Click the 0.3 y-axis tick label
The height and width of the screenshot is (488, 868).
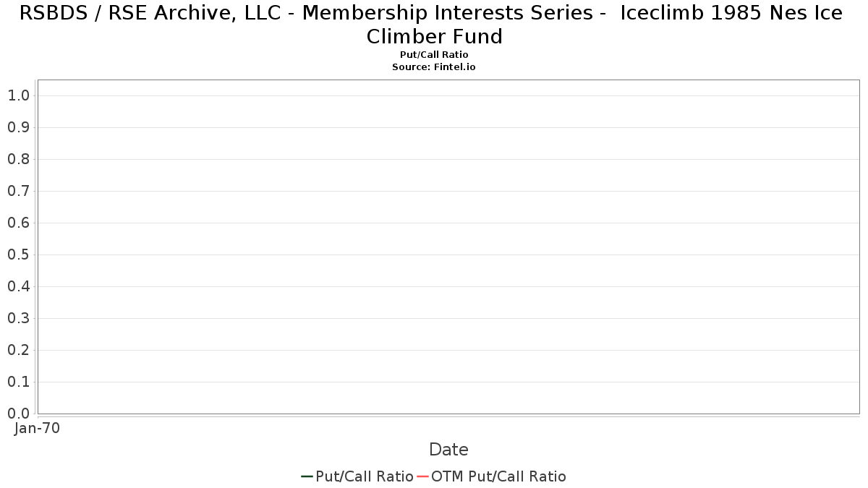pos(18,318)
